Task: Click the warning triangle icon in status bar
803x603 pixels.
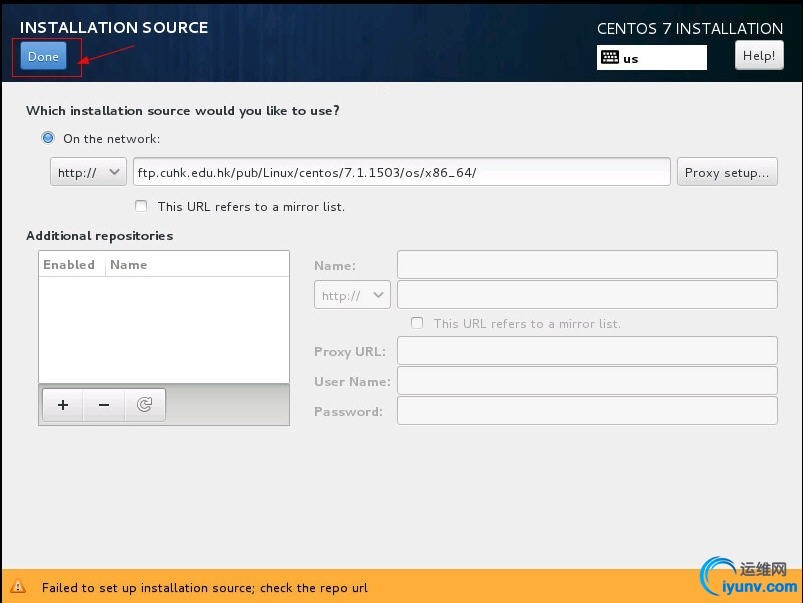Action: [x=18, y=587]
